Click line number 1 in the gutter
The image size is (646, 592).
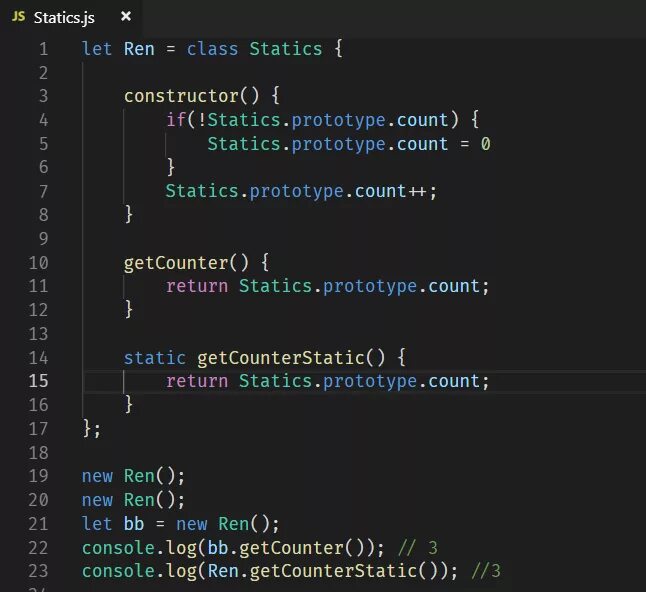[43, 49]
